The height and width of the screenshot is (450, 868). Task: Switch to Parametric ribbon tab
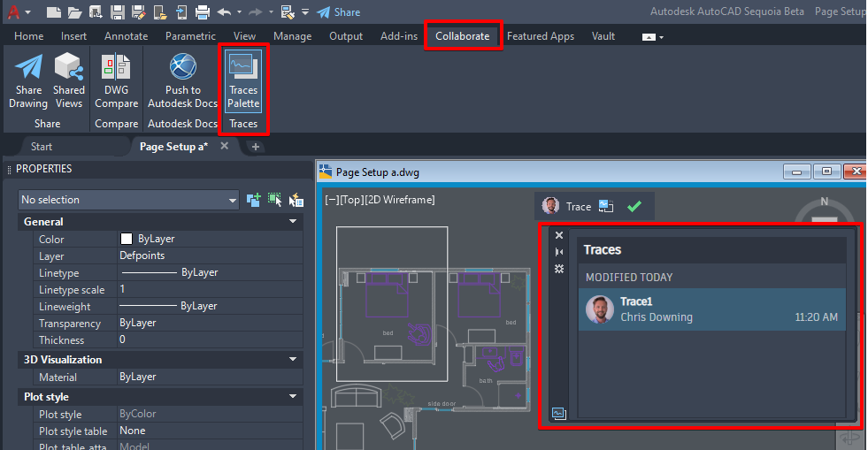tap(190, 36)
